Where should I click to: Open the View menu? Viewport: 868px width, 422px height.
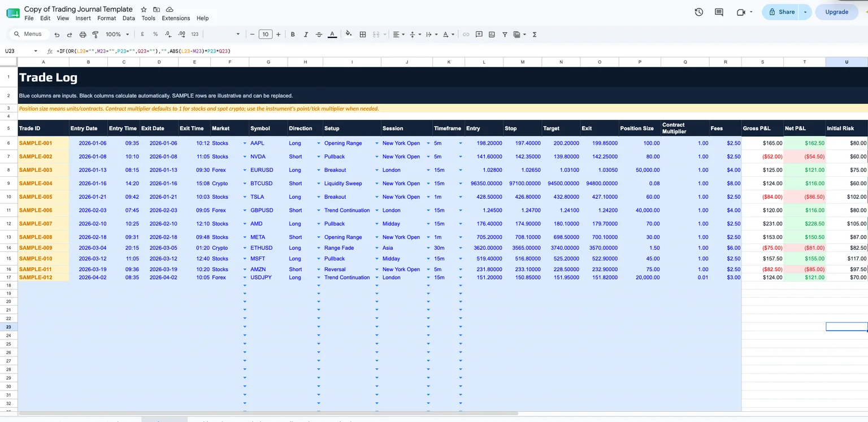click(63, 18)
